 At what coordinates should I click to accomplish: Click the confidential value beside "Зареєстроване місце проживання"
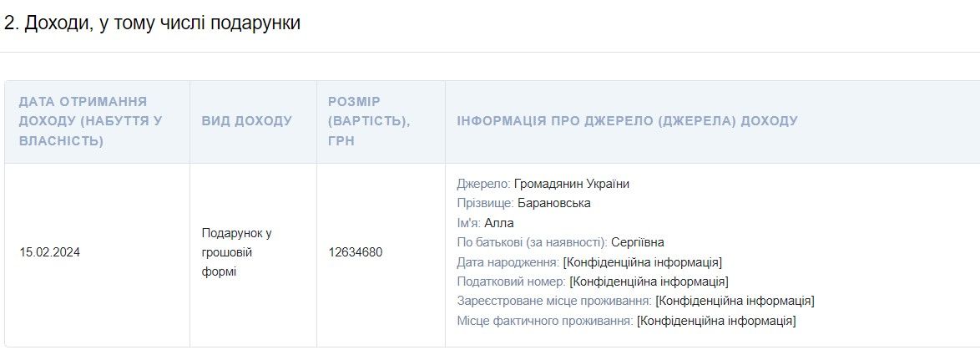click(735, 301)
